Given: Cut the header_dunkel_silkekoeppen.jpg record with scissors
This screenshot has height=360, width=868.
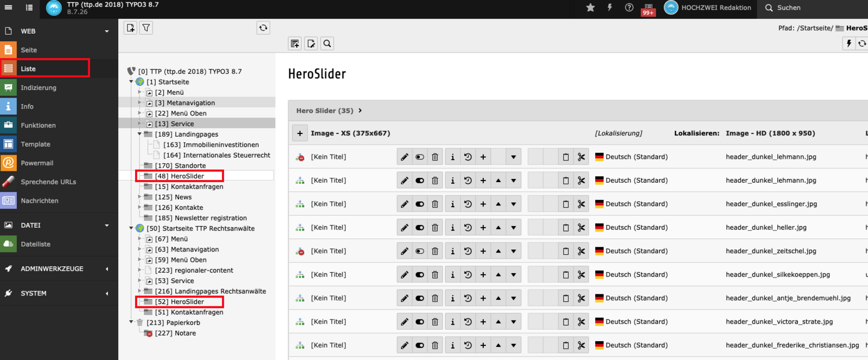Looking at the screenshot, I should [581, 275].
